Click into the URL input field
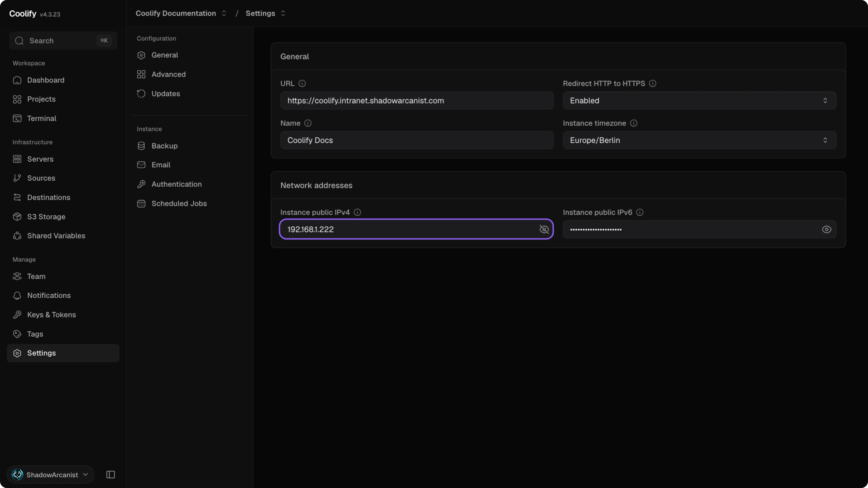The height and width of the screenshot is (488, 868). (417, 100)
